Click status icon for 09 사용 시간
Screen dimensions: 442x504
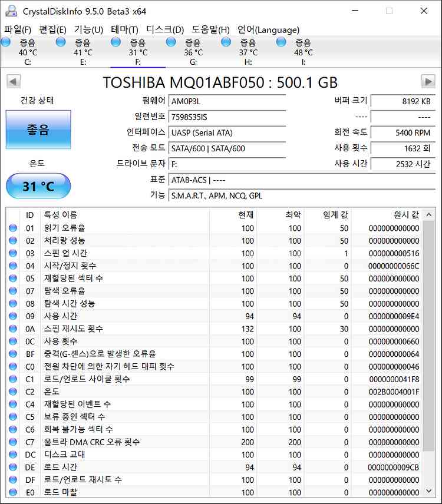(x=13, y=316)
